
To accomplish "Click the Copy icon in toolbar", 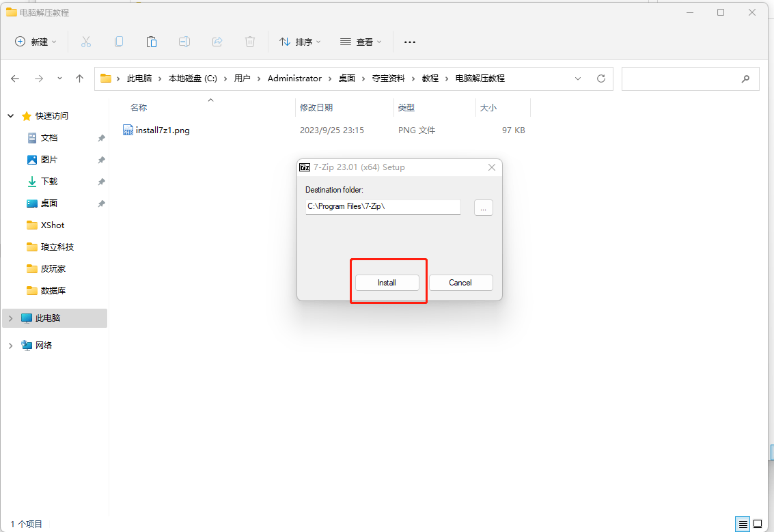I will (x=119, y=42).
